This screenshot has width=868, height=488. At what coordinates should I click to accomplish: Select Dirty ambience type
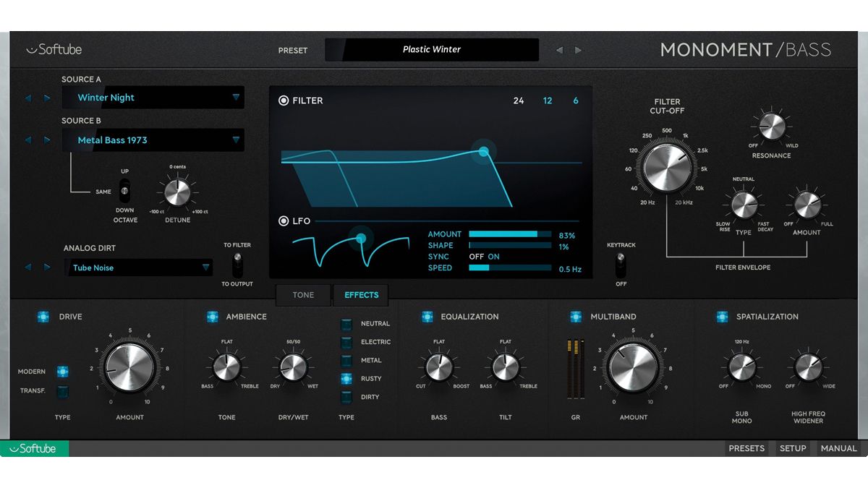346,397
